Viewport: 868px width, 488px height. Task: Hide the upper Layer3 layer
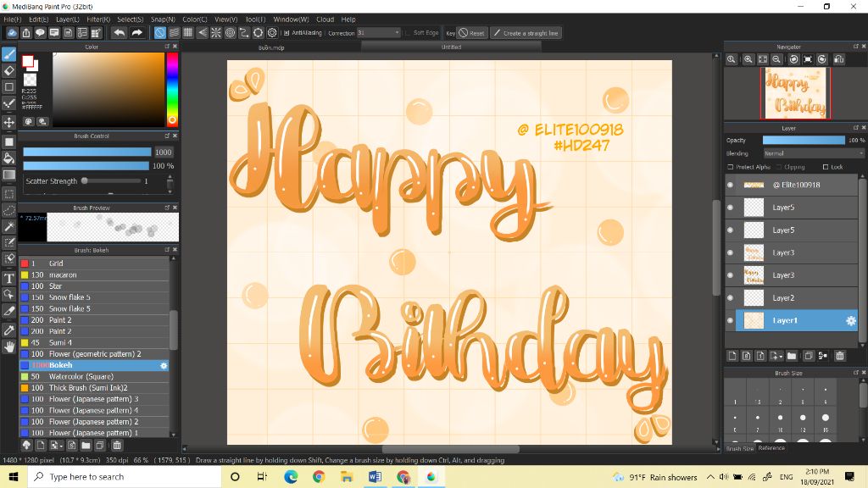click(x=730, y=252)
